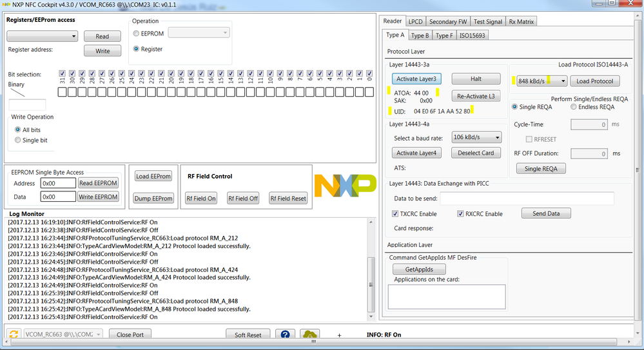Choose All bits write operation

click(17, 130)
